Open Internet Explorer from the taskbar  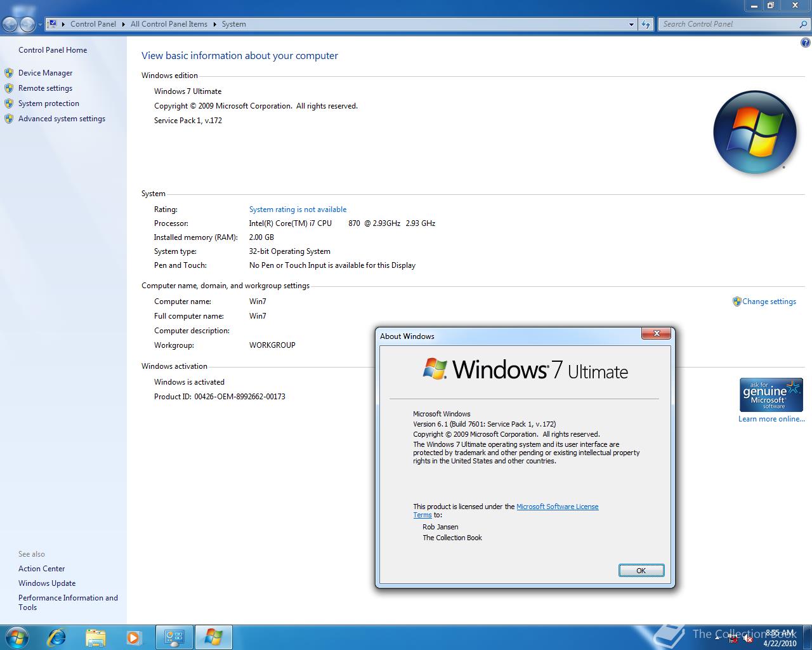click(x=56, y=637)
